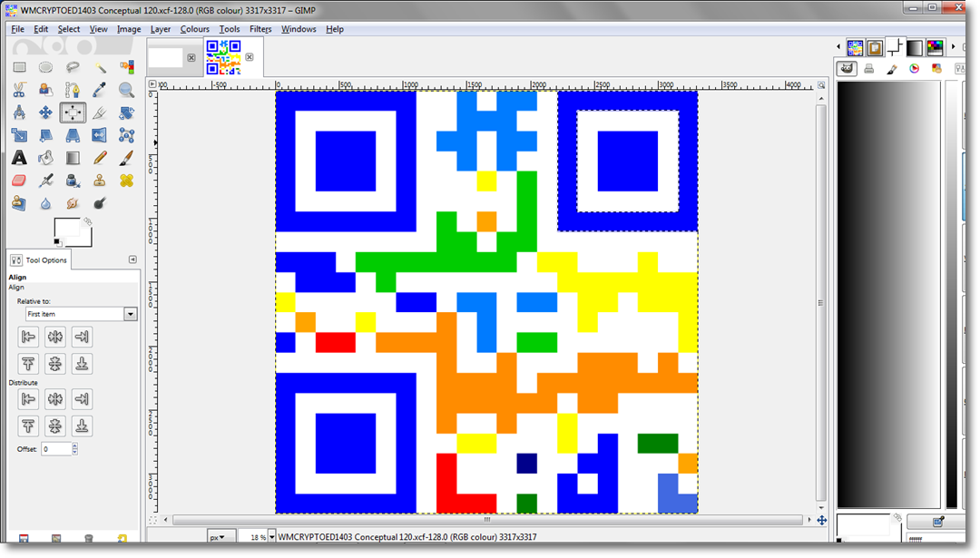Close the QR code image tab

(250, 57)
